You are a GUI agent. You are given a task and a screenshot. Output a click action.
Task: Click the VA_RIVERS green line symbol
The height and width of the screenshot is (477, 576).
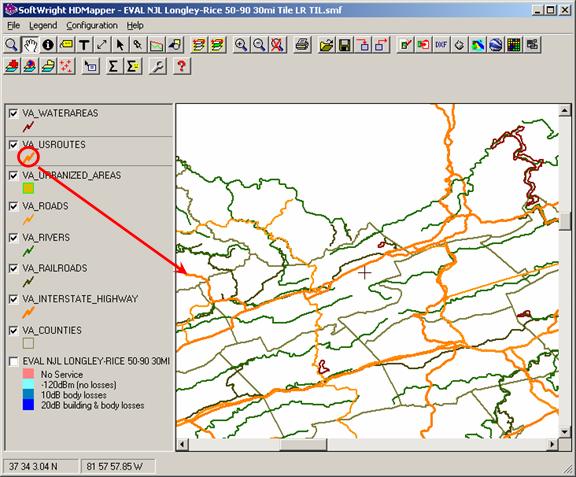click(x=28, y=251)
